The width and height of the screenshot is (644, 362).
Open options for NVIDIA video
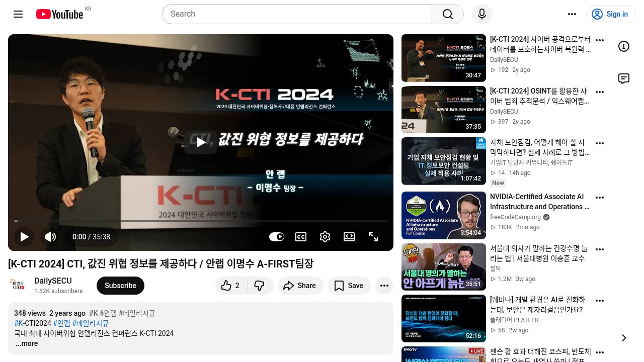600,198
